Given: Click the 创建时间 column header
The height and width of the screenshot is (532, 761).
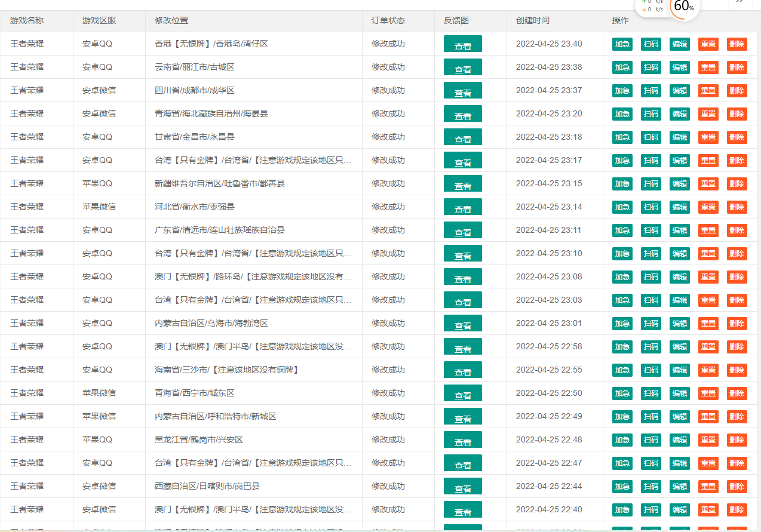Looking at the screenshot, I should tap(533, 20).
